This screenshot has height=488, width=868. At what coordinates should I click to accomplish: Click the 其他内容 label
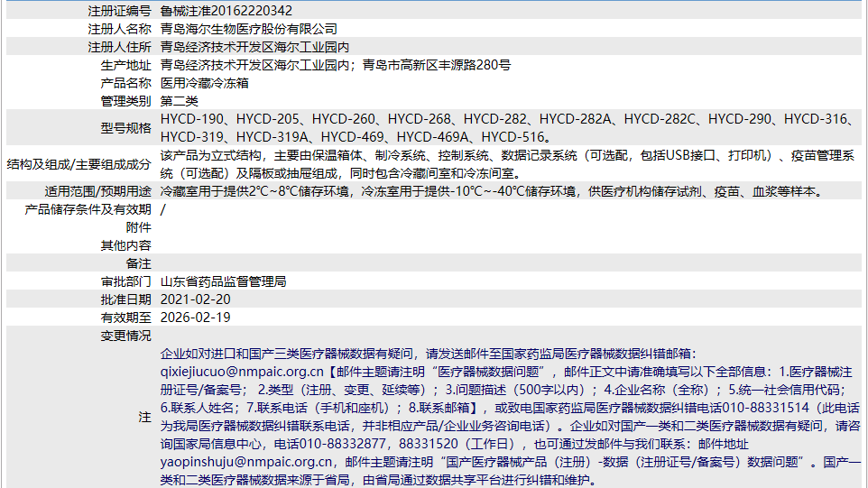[125, 245]
